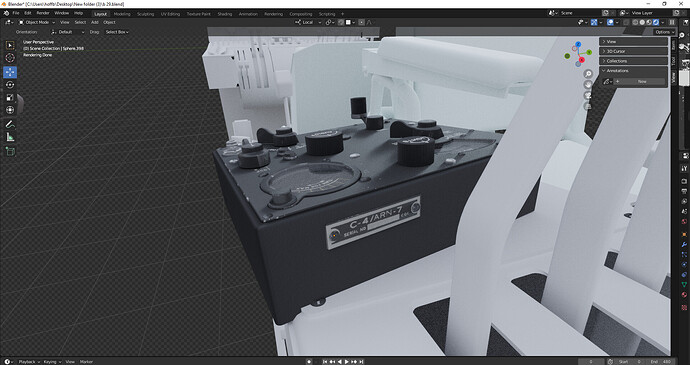
Task: Jump to the first frame
Action: point(325,361)
